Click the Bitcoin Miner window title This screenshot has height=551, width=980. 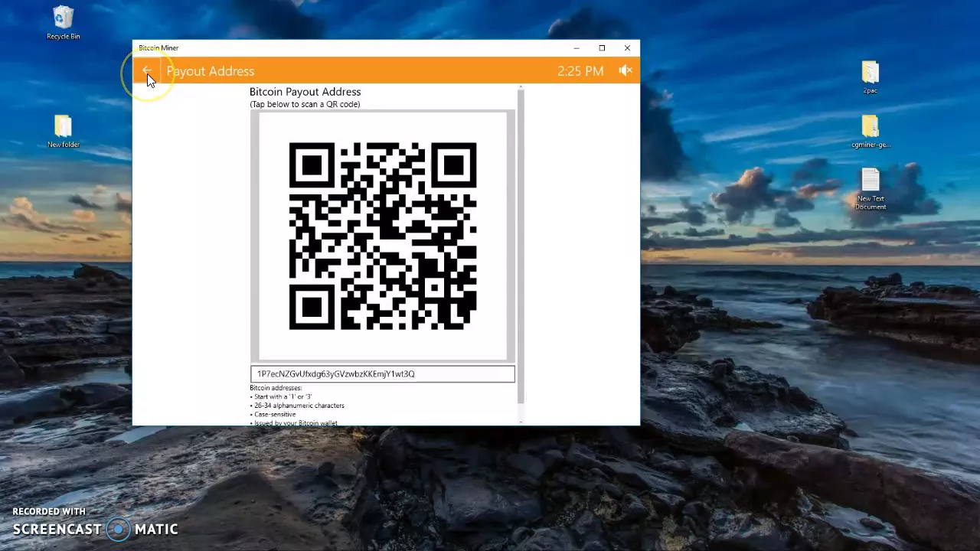[x=158, y=47]
